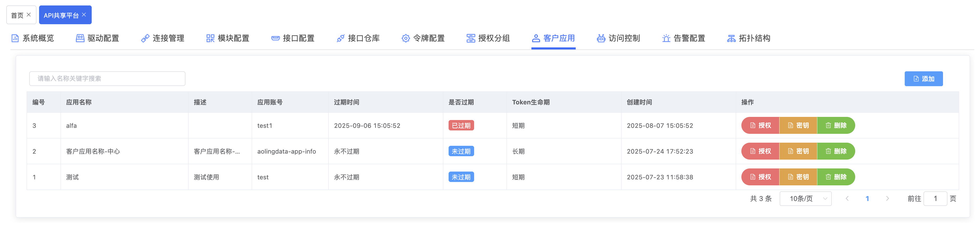The width and height of the screenshot is (980, 233).
Task: Open the 拓扑结构 topology icon
Action: coord(731,38)
